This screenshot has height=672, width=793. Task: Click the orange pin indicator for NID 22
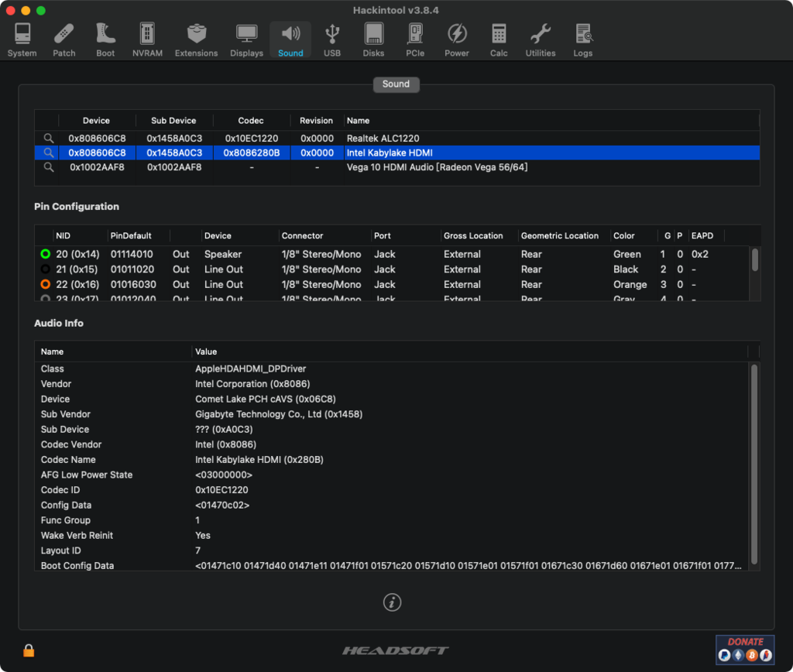46,284
